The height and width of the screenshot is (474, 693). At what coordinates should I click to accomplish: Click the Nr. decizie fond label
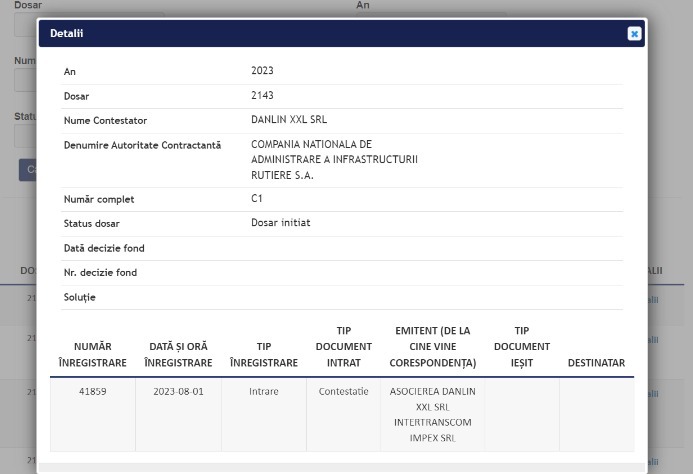[100, 273]
